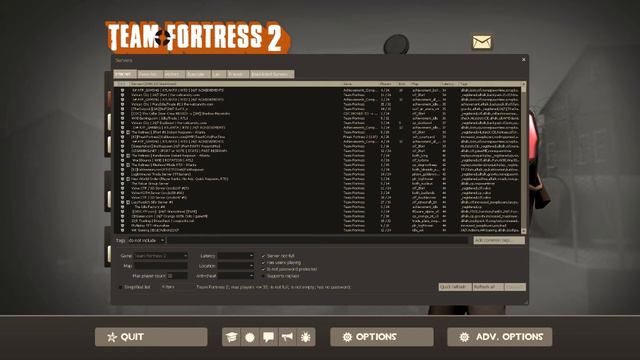Select the Lan tab
This screenshot has height=360, width=640.
pyautogui.click(x=218, y=74)
